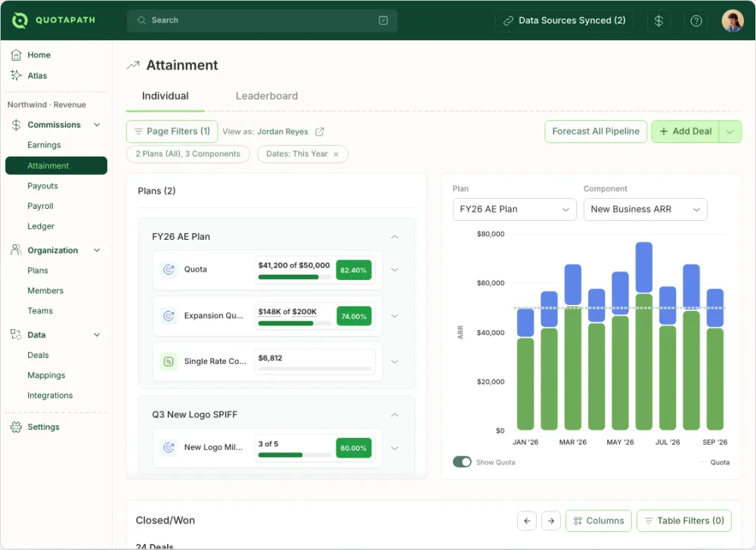
Task: Click the dollar sign icon in top bar
Action: pyautogui.click(x=658, y=20)
